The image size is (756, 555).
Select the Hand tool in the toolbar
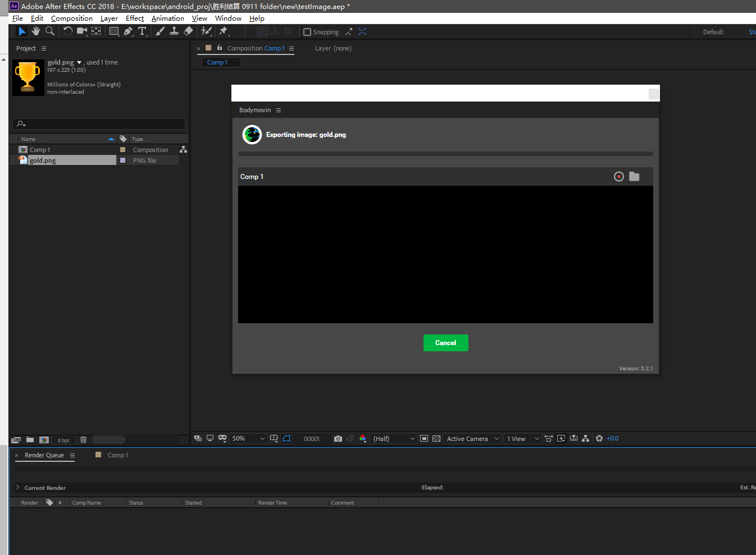point(35,31)
